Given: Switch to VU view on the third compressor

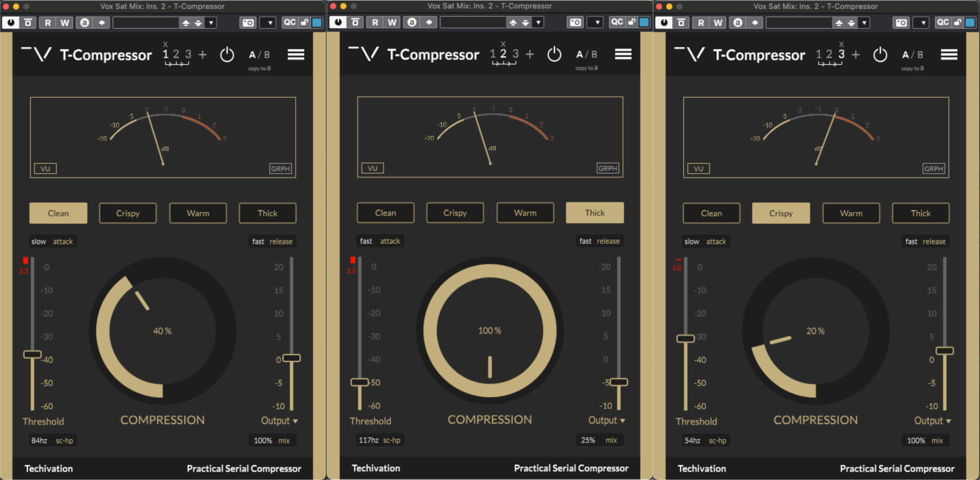Looking at the screenshot, I should tap(698, 168).
